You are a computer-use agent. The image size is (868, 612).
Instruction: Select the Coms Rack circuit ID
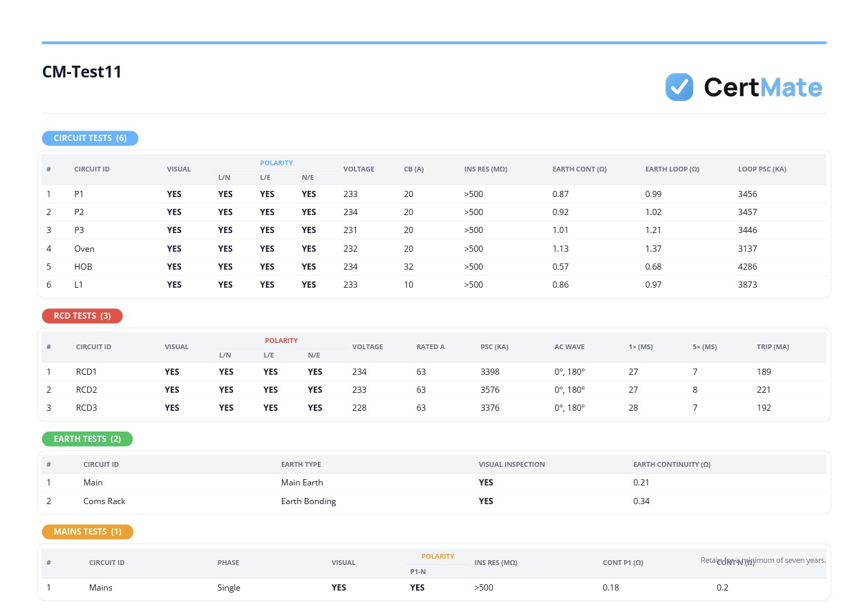[104, 501]
